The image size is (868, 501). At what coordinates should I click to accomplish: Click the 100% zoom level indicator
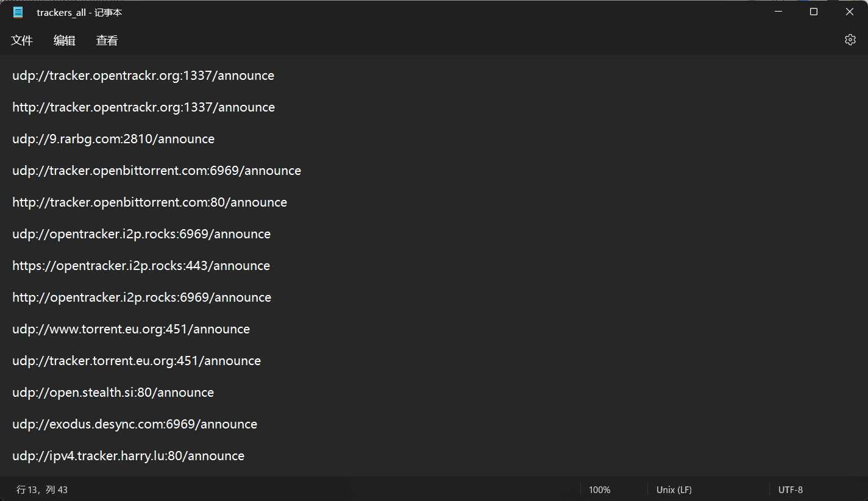(x=600, y=490)
